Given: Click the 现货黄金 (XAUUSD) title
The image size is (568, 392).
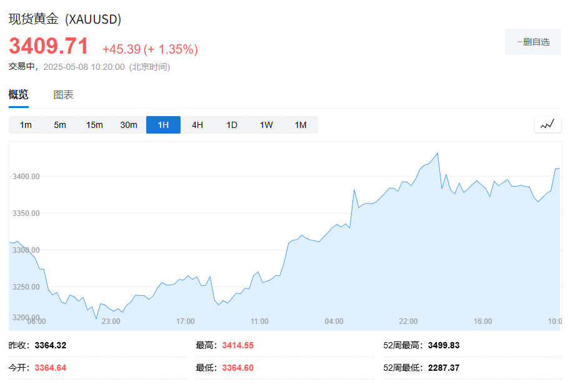Looking at the screenshot, I should 65,19.
